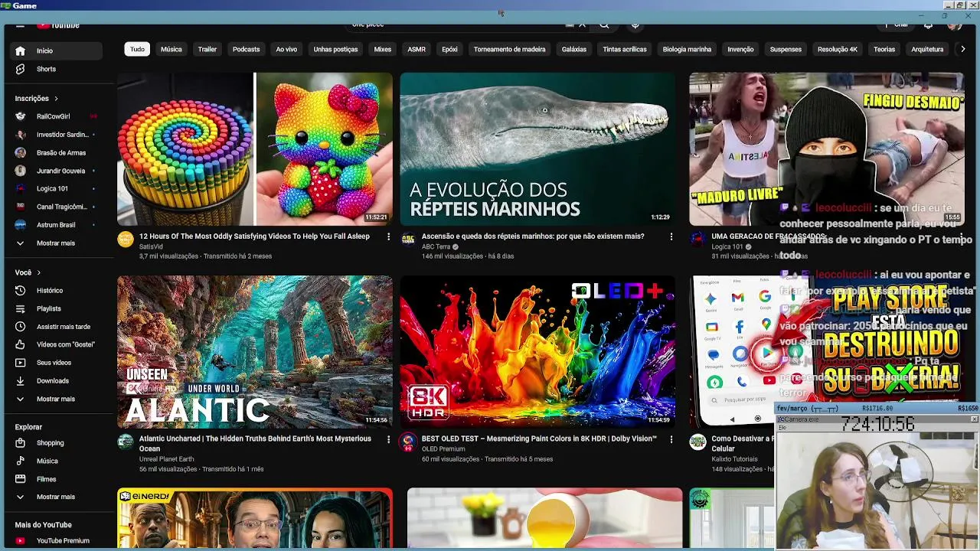Open Jurandir Gouveia subscription channel
Screen dimensions: 980x551
coord(55,171)
